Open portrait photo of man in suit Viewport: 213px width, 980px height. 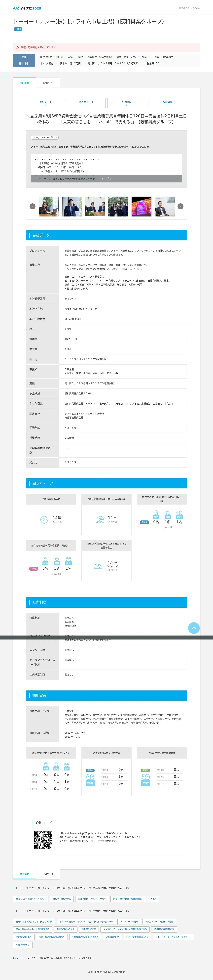pyautogui.click(x=165, y=206)
